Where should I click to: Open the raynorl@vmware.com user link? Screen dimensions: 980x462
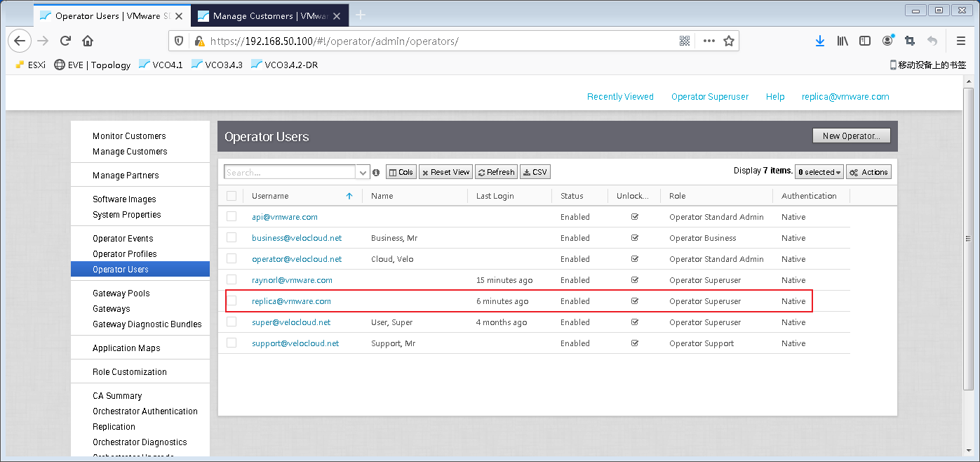click(x=293, y=280)
